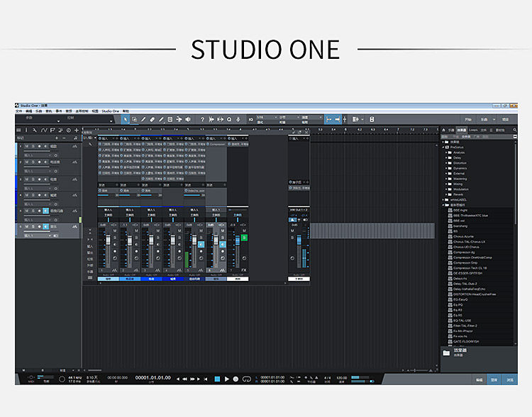Open the Studio One menu
This screenshot has height=417, width=532.
click(110, 111)
